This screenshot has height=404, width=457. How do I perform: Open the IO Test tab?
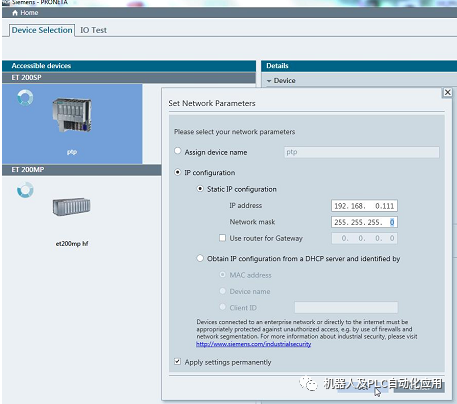(93, 30)
